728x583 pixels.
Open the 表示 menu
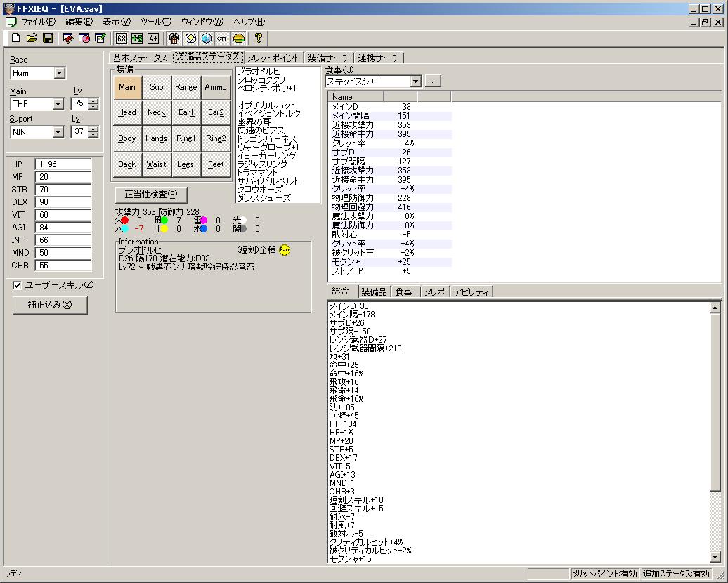pyautogui.click(x=117, y=22)
